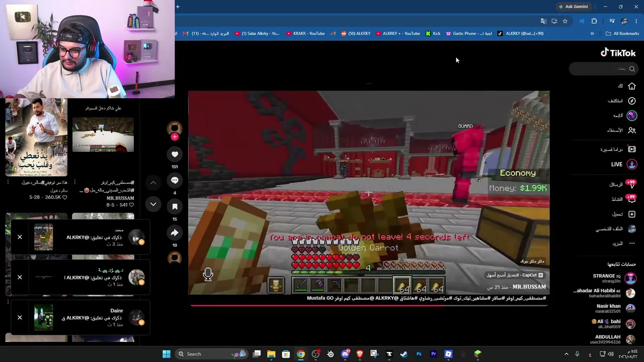Open the profile avatar in the sidebar
Viewport: 644px width, 362px height.
[632, 229]
